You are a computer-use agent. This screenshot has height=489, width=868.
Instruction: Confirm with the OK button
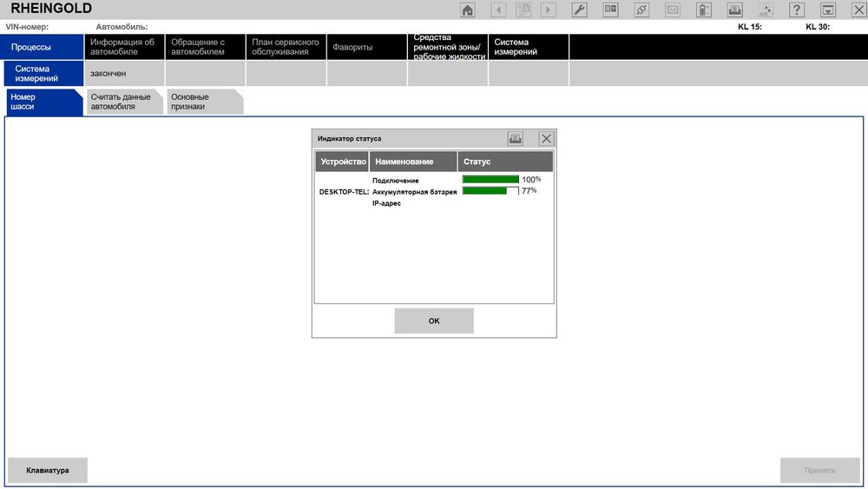point(434,320)
